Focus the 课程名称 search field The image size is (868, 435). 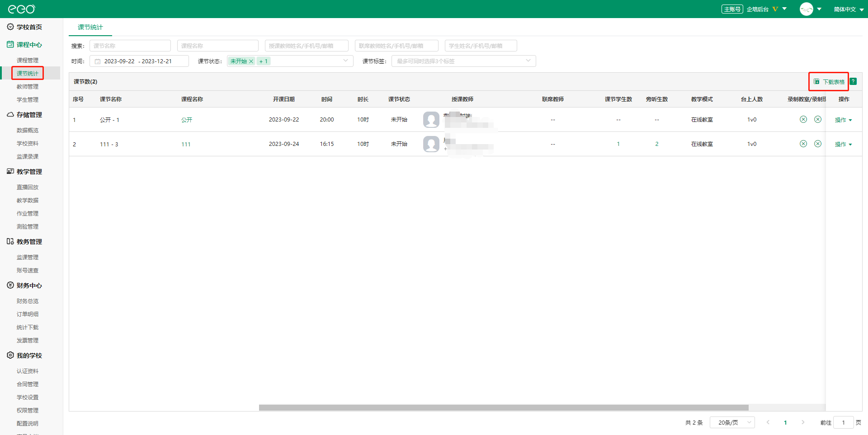tap(218, 46)
